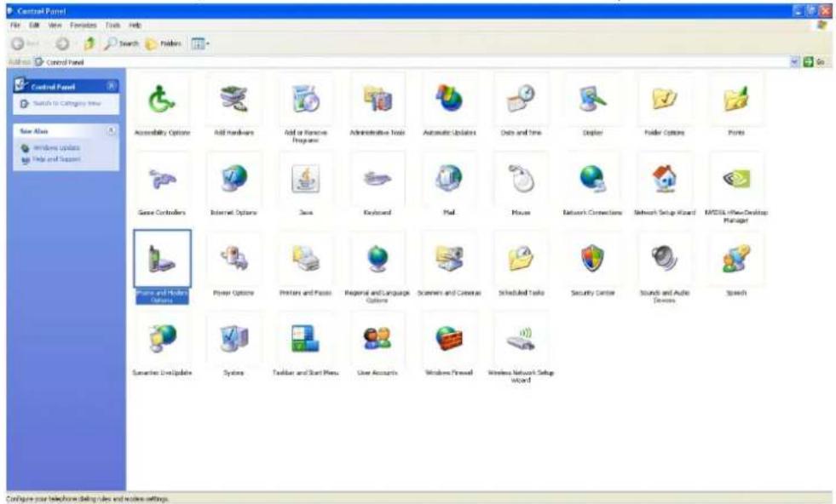Open Date and Time settings
Viewport: 836px width, 504px height.
521,100
